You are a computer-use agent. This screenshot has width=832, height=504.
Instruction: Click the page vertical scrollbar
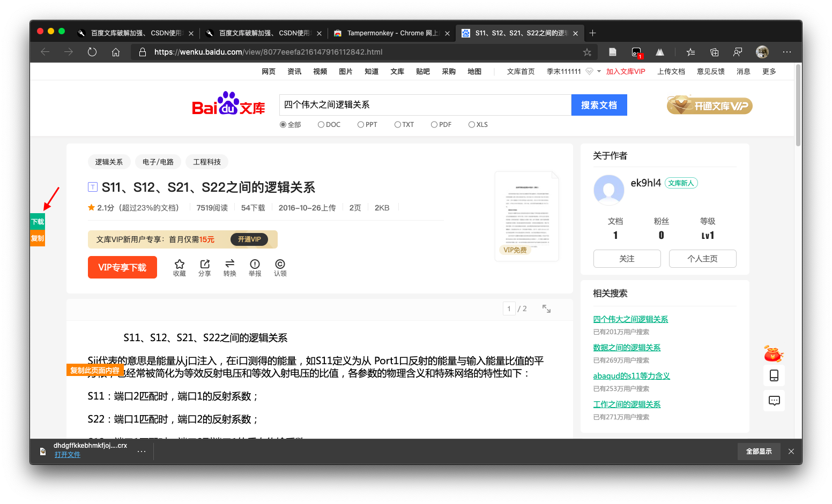(798, 106)
